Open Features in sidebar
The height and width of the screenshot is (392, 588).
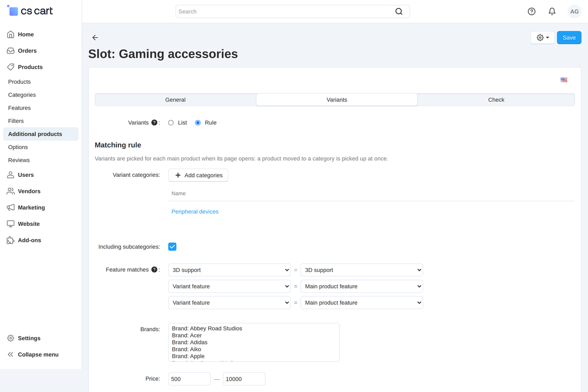pos(20,108)
